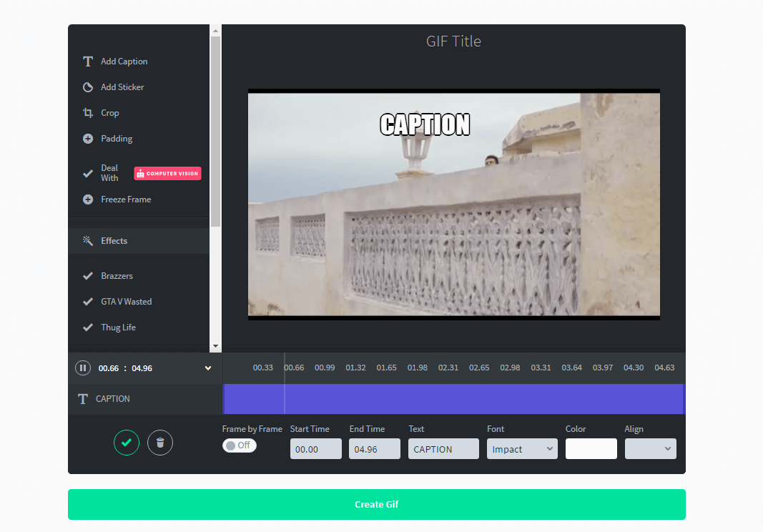Click the Text field containing CAPTION

point(444,449)
